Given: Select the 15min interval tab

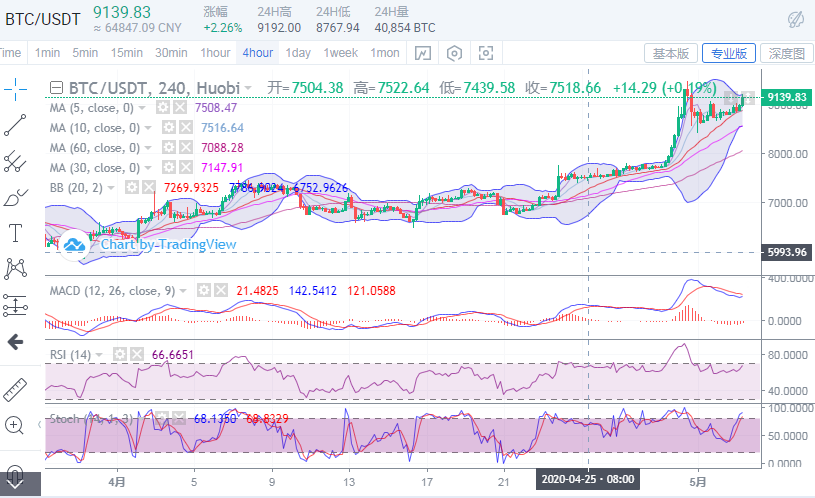Looking at the screenshot, I should pyautogui.click(x=126, y=53).
